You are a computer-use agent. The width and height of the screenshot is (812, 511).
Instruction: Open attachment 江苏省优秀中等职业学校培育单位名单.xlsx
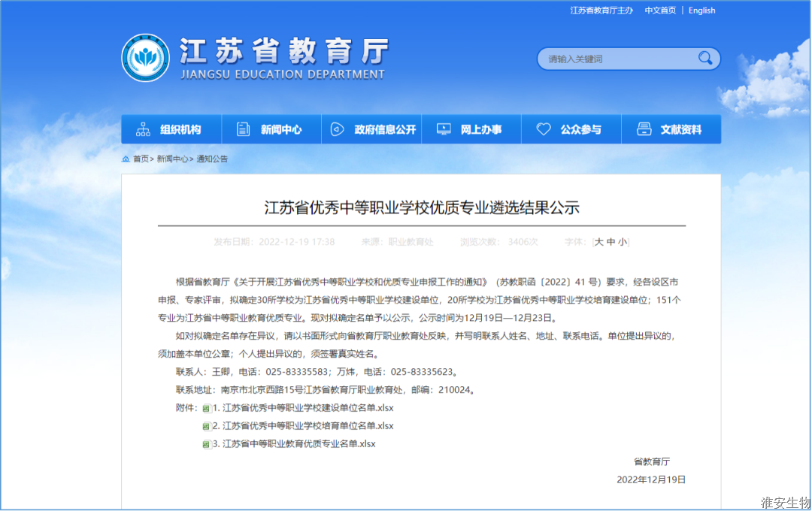coord(301,425)
